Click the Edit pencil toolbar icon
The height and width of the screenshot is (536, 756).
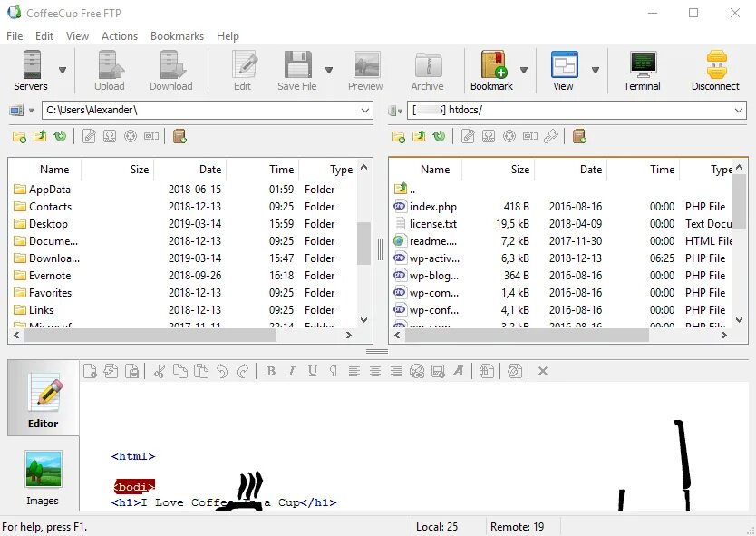(x=243, y=71)
